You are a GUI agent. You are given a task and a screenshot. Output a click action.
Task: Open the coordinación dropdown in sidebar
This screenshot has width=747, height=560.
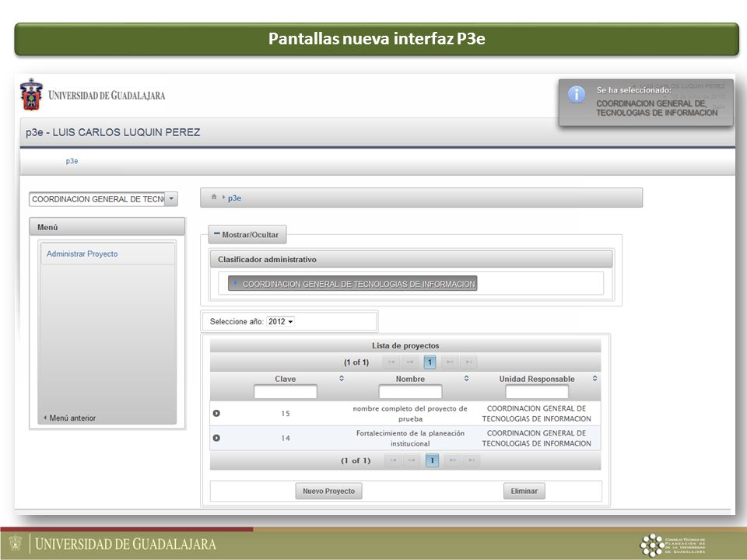coord(171,199)
